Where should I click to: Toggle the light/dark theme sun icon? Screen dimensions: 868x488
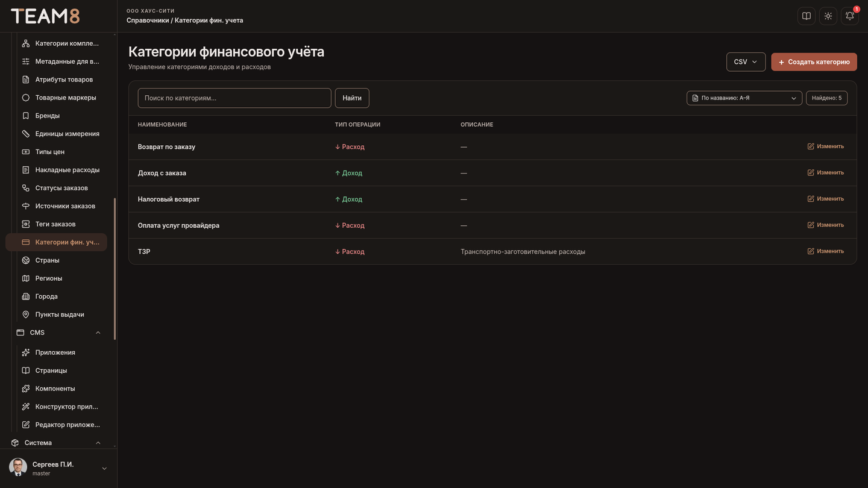point(828,16)
